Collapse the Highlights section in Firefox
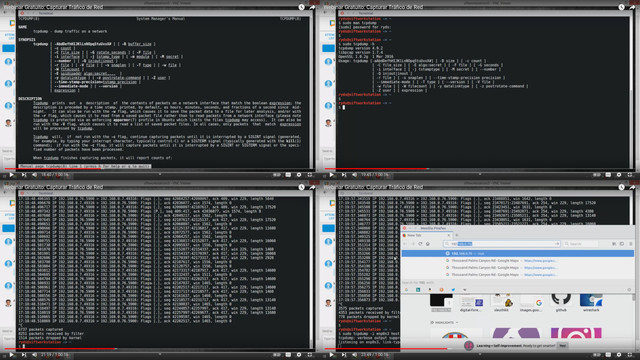 tap(457, 322)
